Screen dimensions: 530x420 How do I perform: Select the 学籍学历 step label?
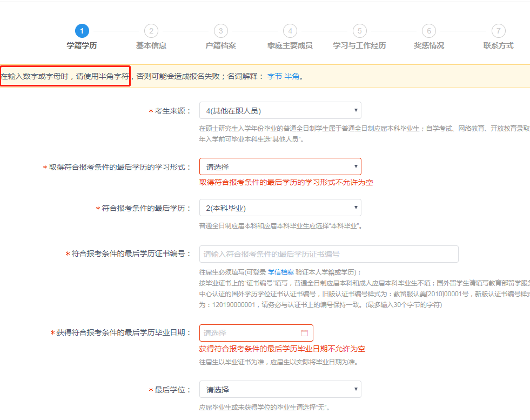[82, 45]
